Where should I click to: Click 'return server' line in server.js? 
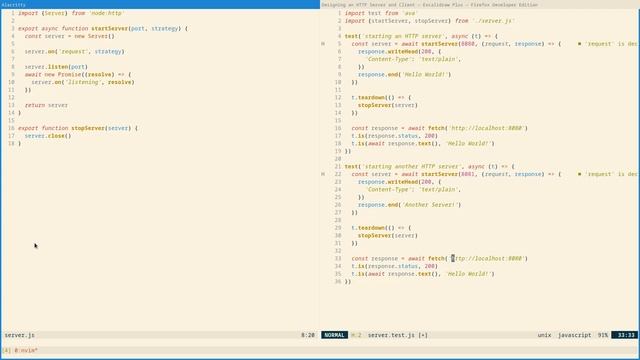[x=46, y=105]
